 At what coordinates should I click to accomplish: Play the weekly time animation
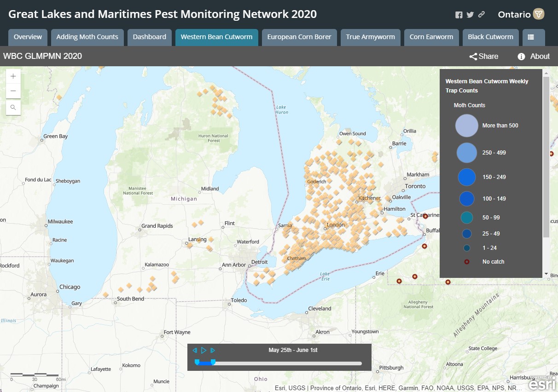point(203,350)
